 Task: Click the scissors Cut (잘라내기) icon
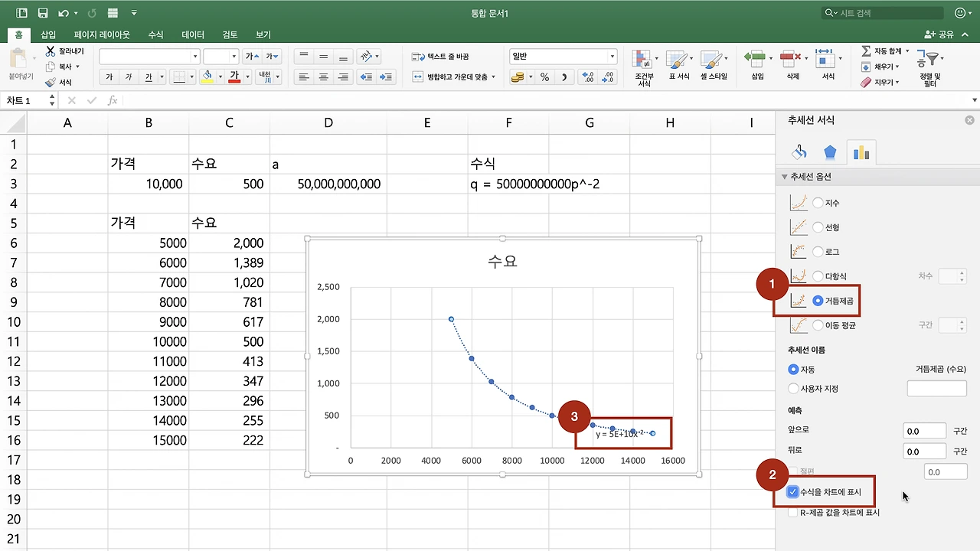[51, 51]
